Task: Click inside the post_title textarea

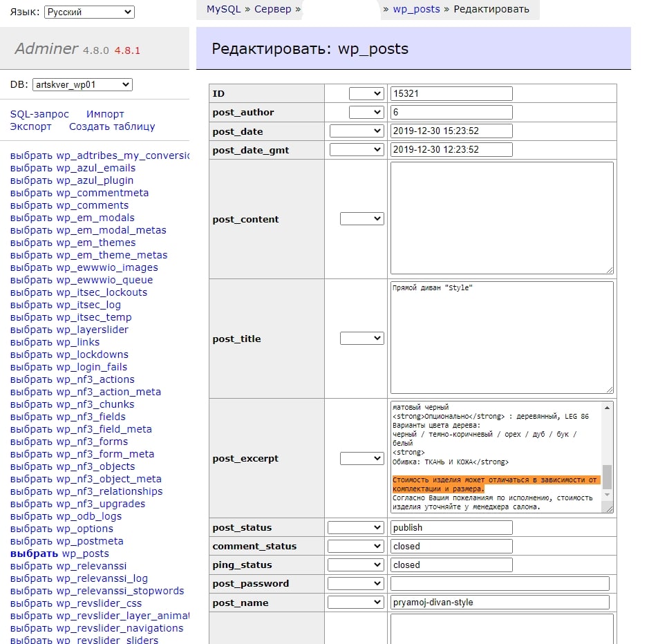Action: (x=502, y=338)
